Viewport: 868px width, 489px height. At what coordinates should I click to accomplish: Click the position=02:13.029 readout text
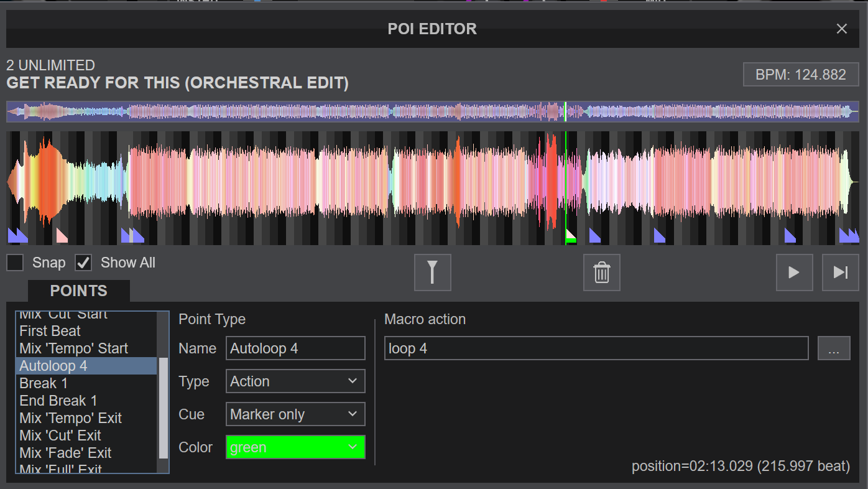(x=741, y=466)
